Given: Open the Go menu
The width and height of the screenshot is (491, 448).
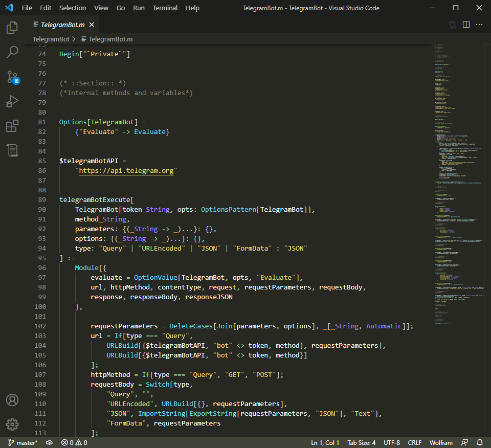Looking at the screenshot, I should coord(121,8).
